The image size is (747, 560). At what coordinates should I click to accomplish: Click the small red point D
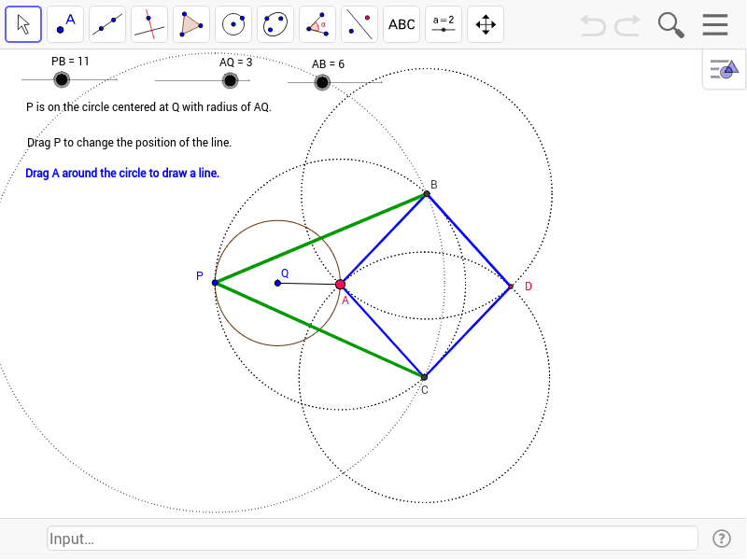pos(511,287)
